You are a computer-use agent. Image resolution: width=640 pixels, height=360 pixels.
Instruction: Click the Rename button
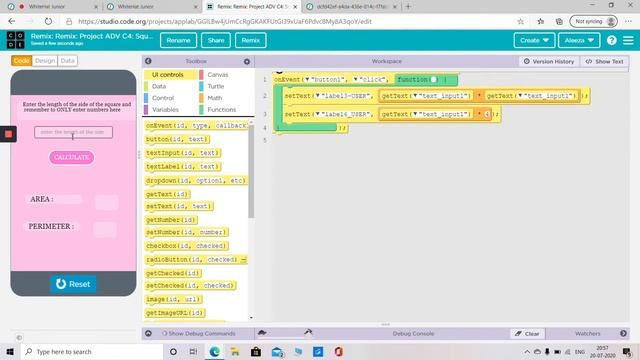tap(178, 40)
